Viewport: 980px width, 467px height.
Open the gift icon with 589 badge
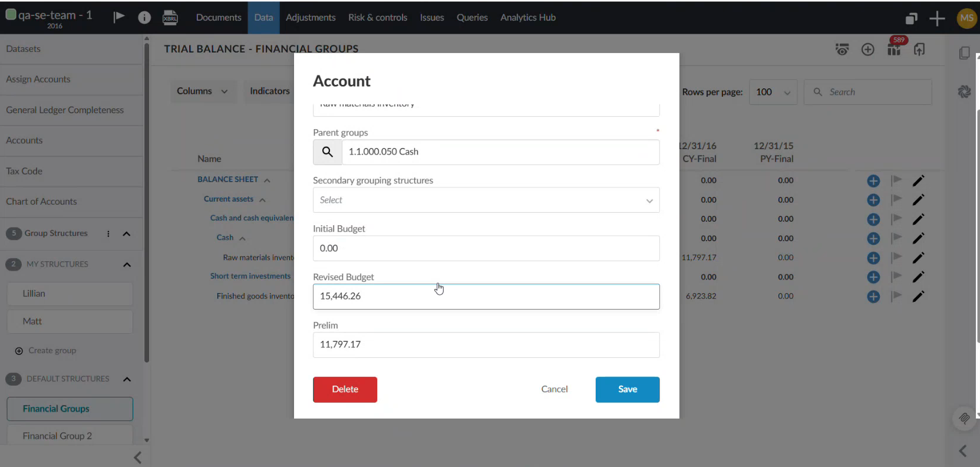point(894,50)
